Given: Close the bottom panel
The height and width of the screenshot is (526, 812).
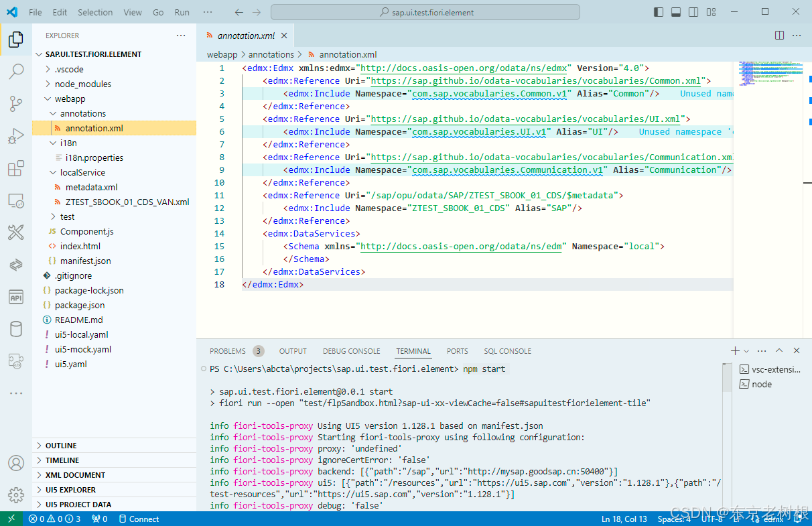Looking at the screenshot, I should click(797, 350).
